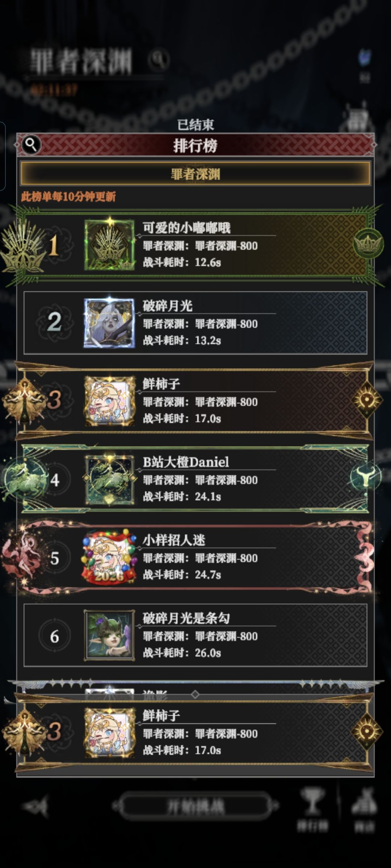Tap the back arrow icon at bottom left
This screenshot has width=391, height=868.
point(35,807)
